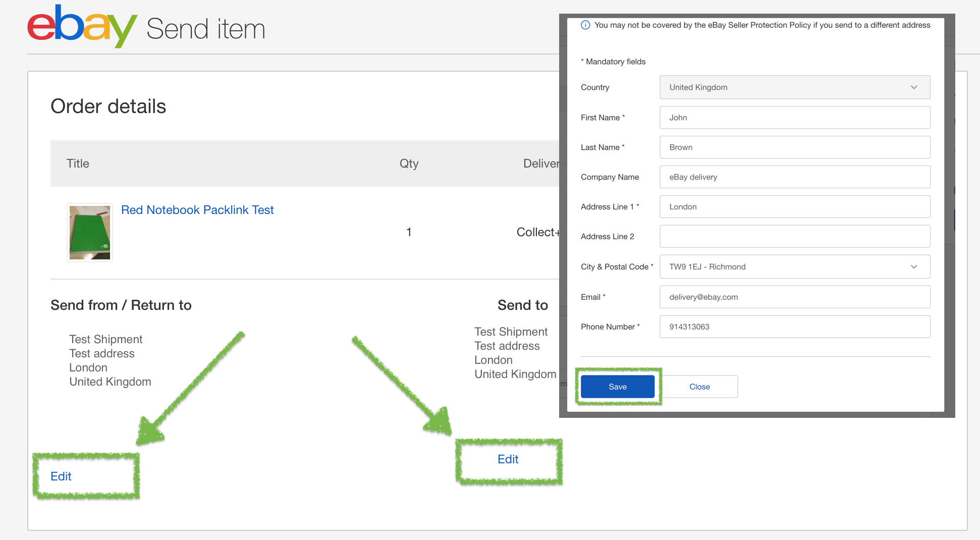
Task: Edit the Send from address
Action: click(61, 476)
